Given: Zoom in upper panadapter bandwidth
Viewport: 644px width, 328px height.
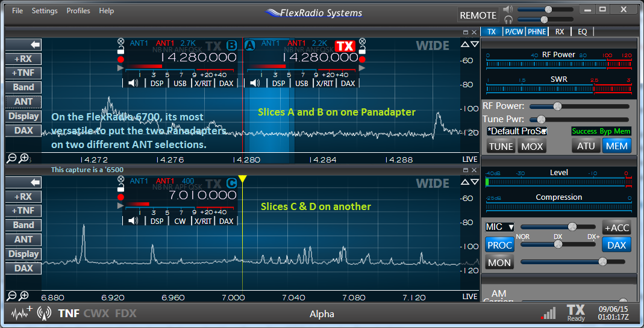Looking at the screenshot, I should 24,158.
